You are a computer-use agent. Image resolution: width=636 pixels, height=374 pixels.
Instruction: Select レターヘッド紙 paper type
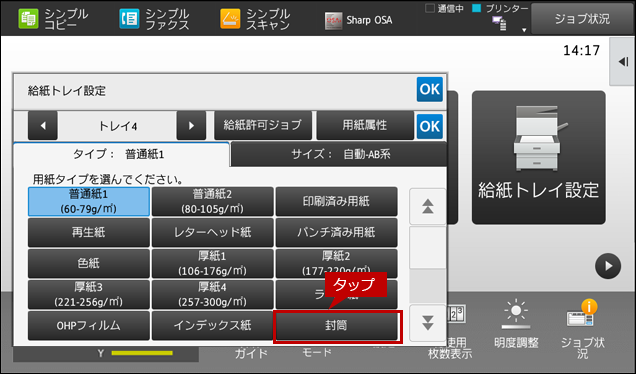coord(212,232)
